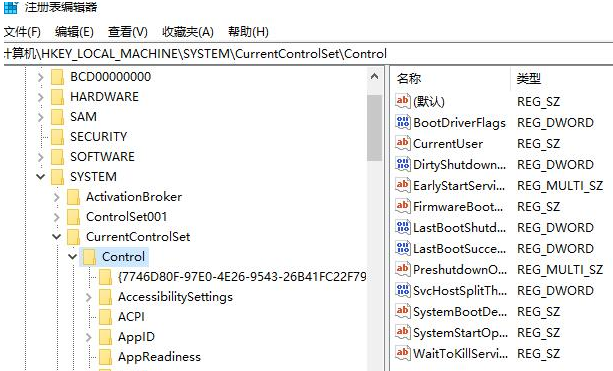Screen dimensions: 613x371
Task: Open the 文件(F) menu
Action: (x=22, y=32)
